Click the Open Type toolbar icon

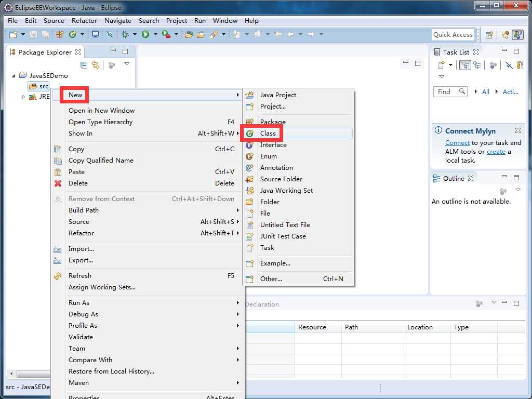coord(189,34)
